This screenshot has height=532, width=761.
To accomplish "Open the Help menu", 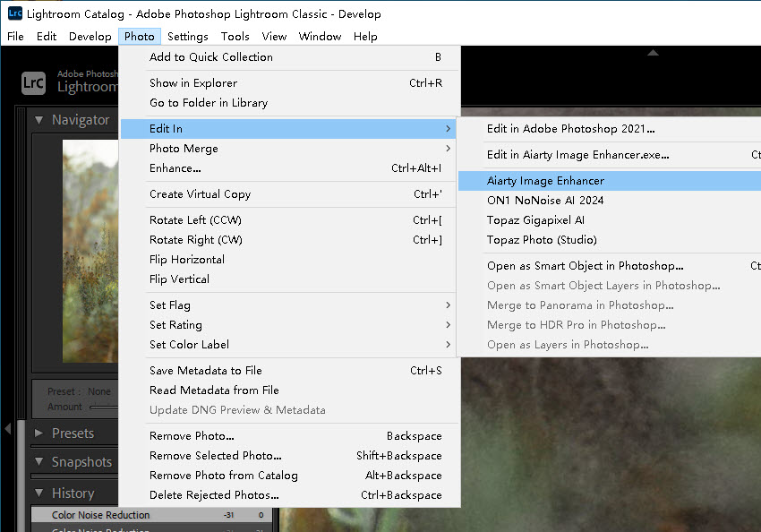I will (x=365, y=37).
